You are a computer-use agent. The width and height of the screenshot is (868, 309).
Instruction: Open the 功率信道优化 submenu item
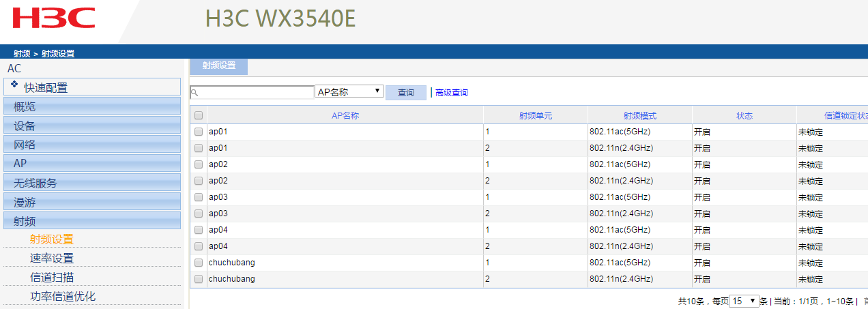62,296
